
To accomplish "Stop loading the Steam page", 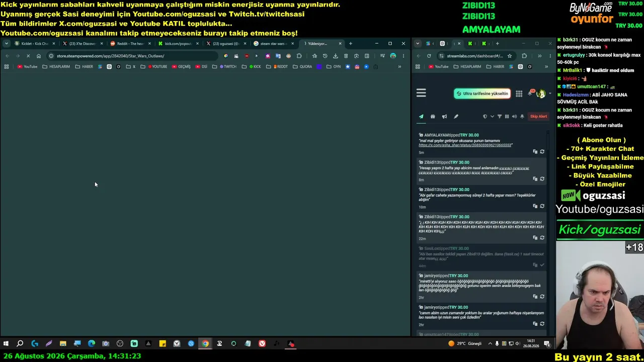I will pos(28,56).
